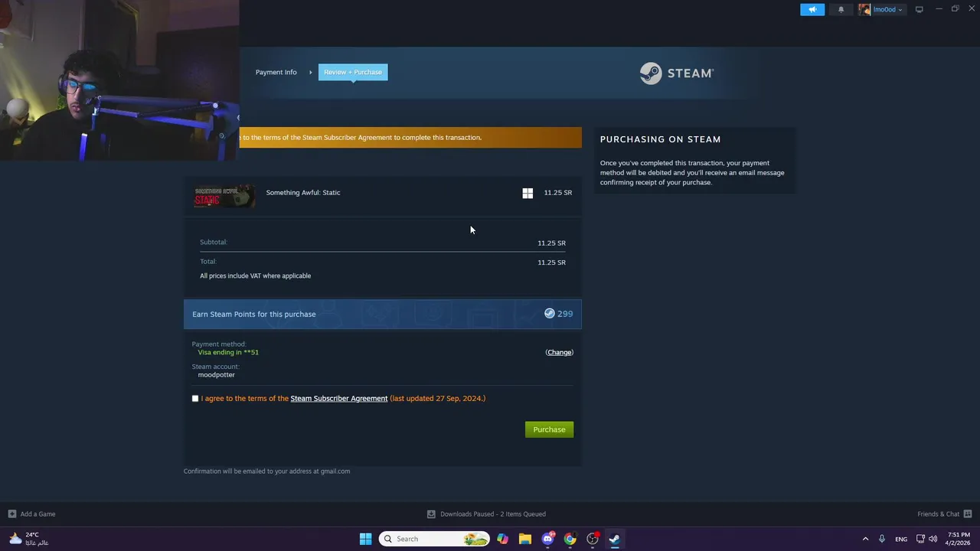The height and width of the screenshot is (551, 980).
Task: Switch the ENG input language
Action: [901, 539]
